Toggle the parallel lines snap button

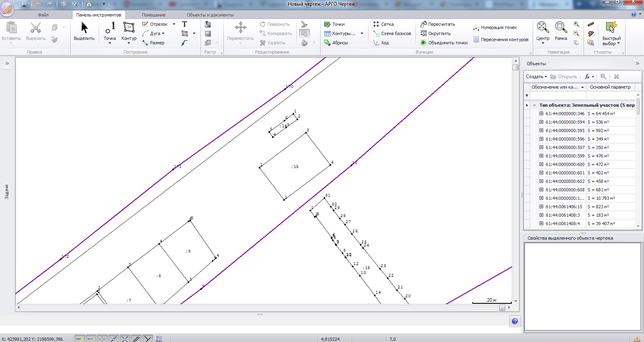tap(136, 339)
